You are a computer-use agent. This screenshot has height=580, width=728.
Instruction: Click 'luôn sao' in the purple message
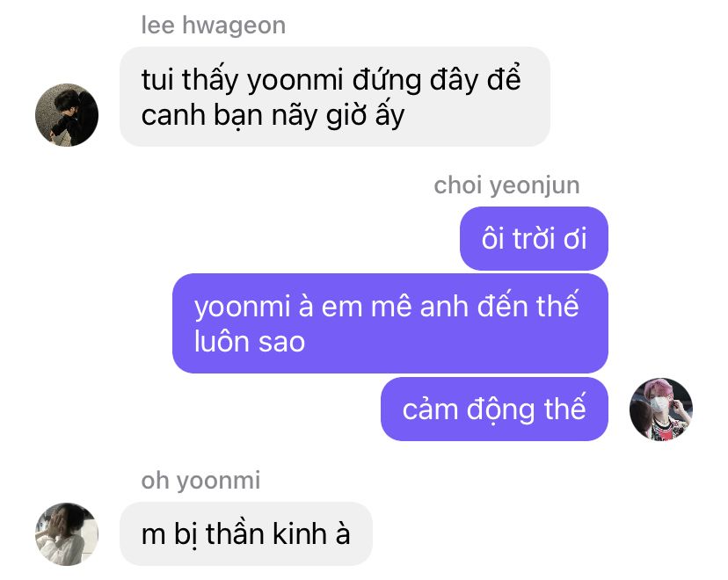[250, 342]
